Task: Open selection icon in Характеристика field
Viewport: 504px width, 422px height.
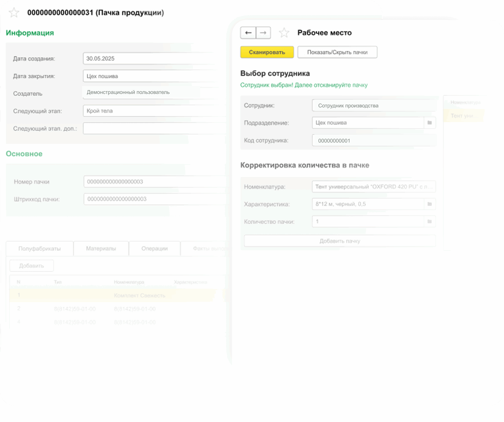Action: [430, 204]
